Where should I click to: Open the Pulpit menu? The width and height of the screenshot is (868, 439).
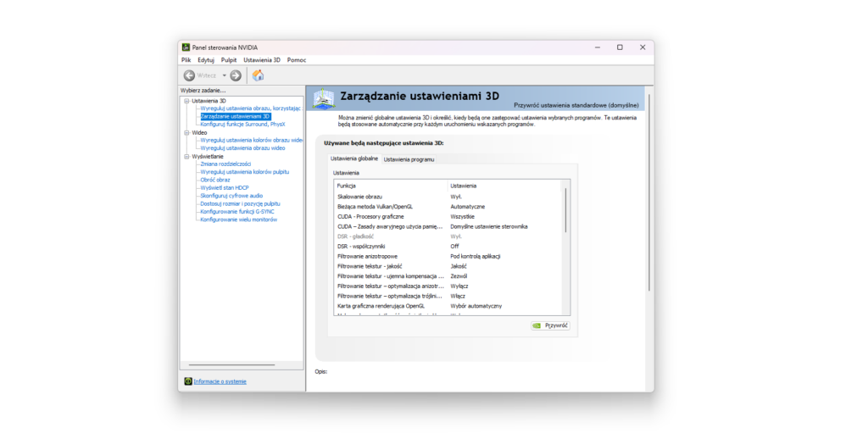pyautogui.click(x=229, y=60)
